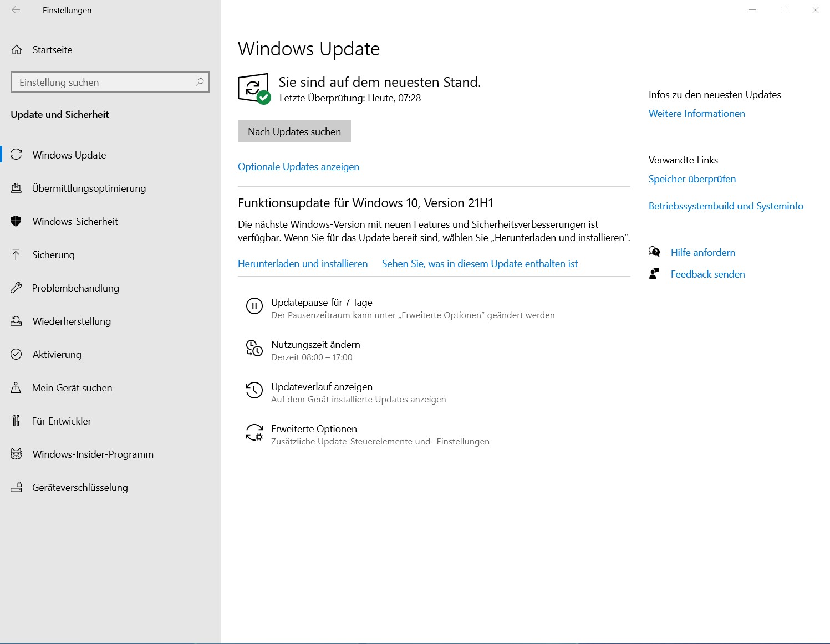Image resolution: width=830 pixels, height=644 pixels.
Task: Click the Mein Gerät suchen icon
Action: click(16, 387)
